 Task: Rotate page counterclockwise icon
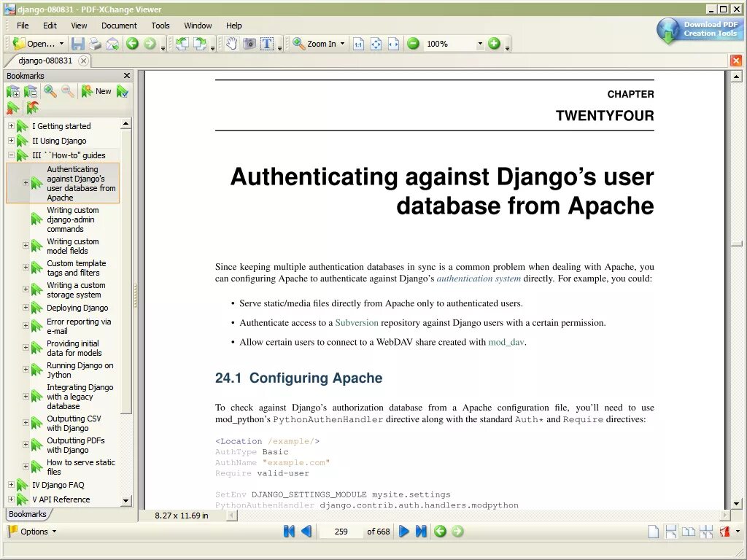182,44
